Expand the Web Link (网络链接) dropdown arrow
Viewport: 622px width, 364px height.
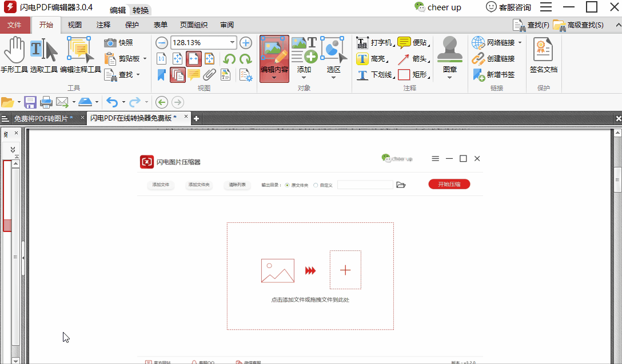pyautogui.click(x=520, y=42)
